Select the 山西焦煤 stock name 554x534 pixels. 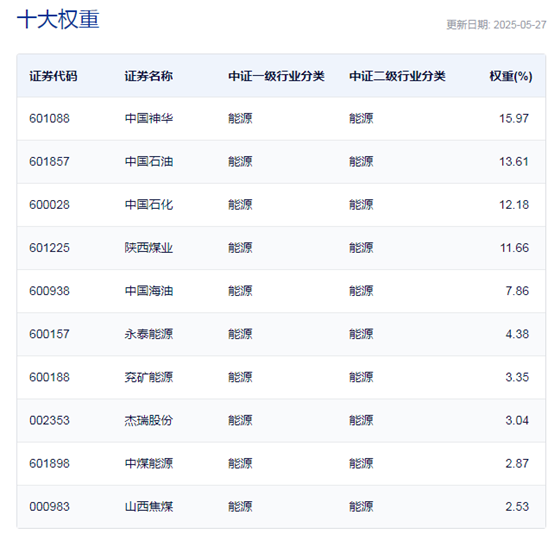pos(149,506)
